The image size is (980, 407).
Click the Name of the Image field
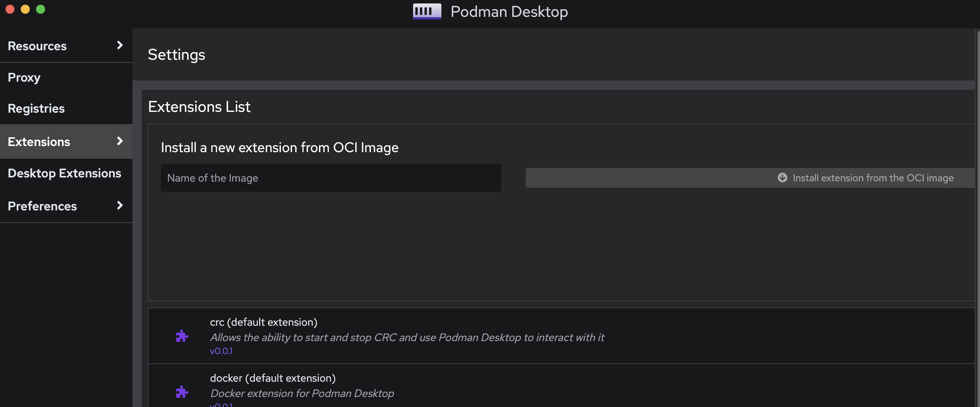click(330, 177)
